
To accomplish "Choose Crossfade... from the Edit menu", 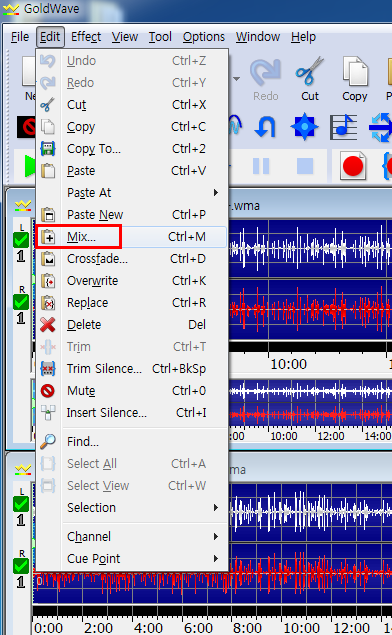I will [132, 259].
